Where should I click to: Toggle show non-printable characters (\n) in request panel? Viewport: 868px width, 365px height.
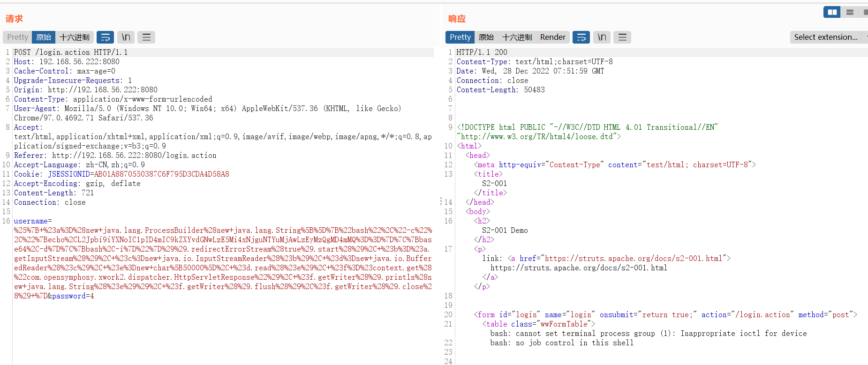tap(126, 37)
